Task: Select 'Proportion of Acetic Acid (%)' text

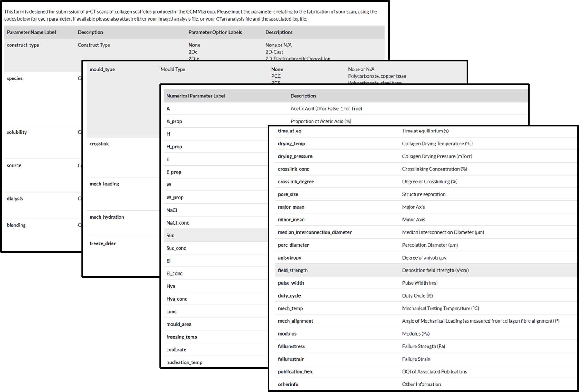Action: pyautogui.click(x=321, y=121)
